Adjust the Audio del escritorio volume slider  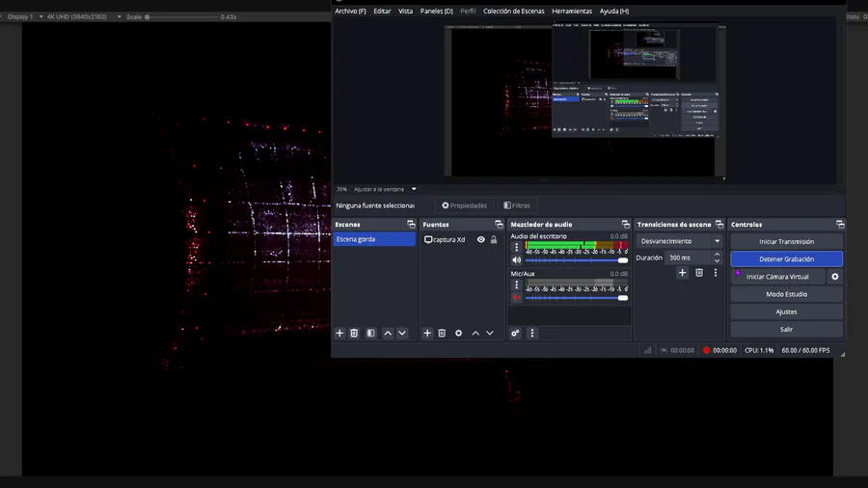(x=576, y=260)
